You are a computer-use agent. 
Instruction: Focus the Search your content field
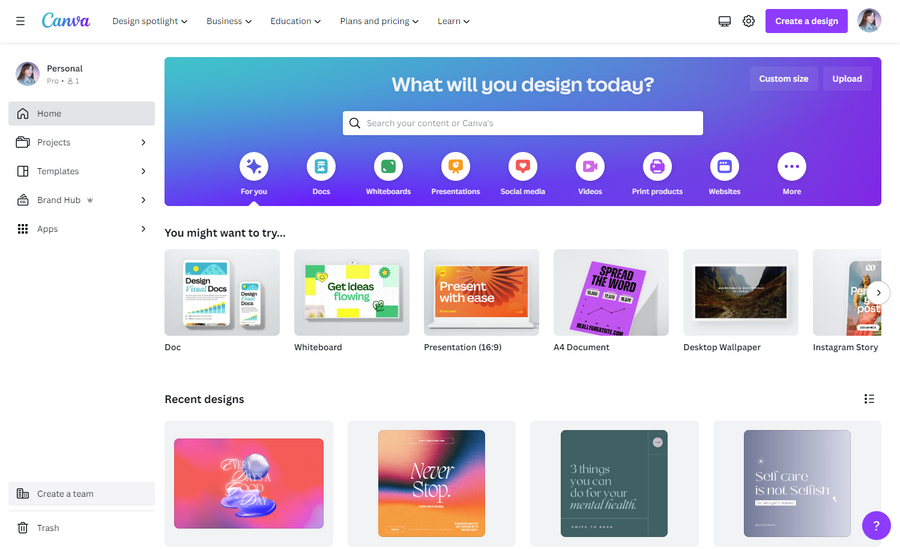pyautogui.click(x=522, y=123)
